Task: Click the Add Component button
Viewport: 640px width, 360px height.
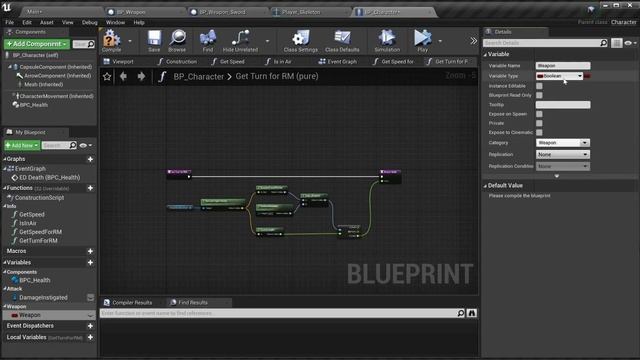Action: pos(37,44)
